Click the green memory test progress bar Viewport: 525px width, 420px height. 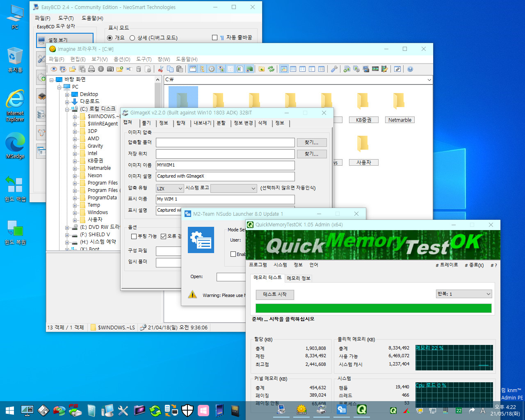(374, 308)
